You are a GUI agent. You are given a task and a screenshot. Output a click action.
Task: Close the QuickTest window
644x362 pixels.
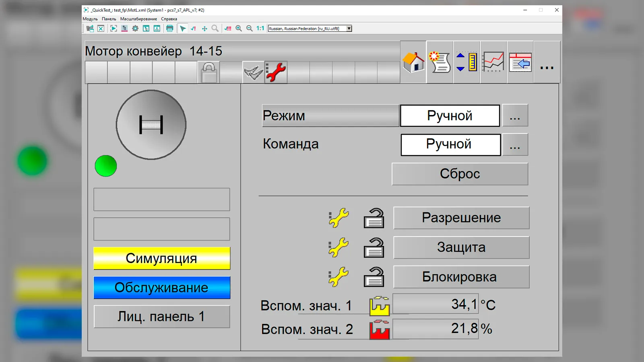(557, 10)
